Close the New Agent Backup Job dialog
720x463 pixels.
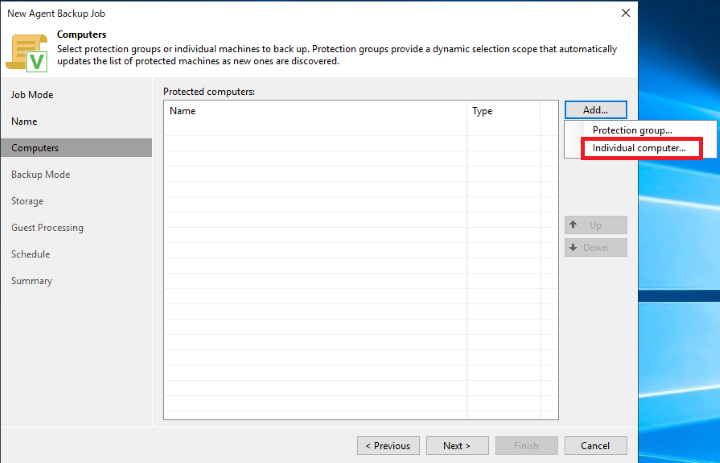coord(625,13)
